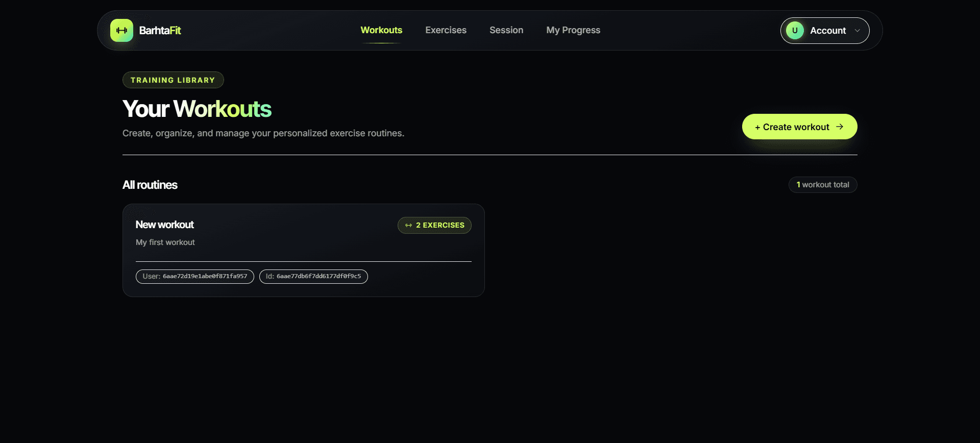
Task: Click the 1 workout total counter
Action: [x=823, y=185]
